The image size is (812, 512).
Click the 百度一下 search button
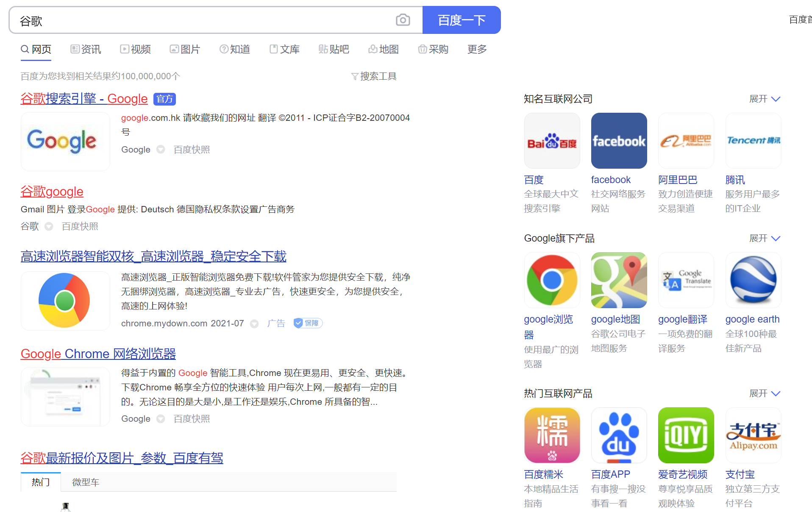coord(462,19)
